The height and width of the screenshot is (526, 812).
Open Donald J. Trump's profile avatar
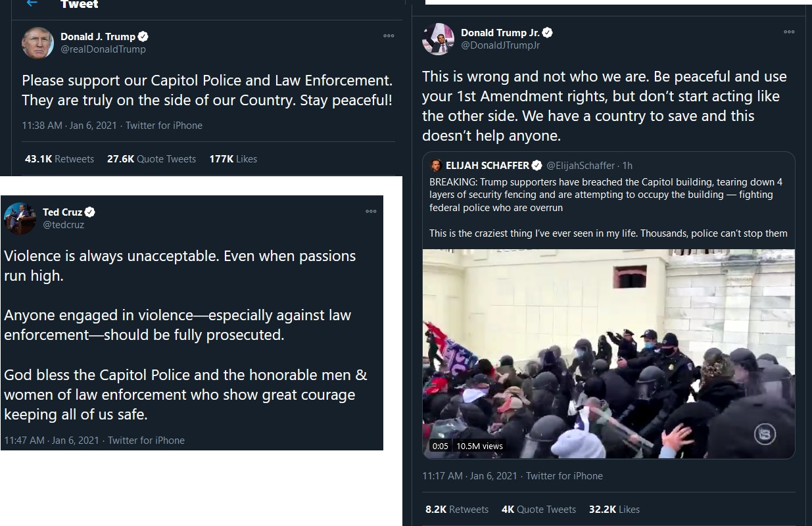[x=37, y=43]
